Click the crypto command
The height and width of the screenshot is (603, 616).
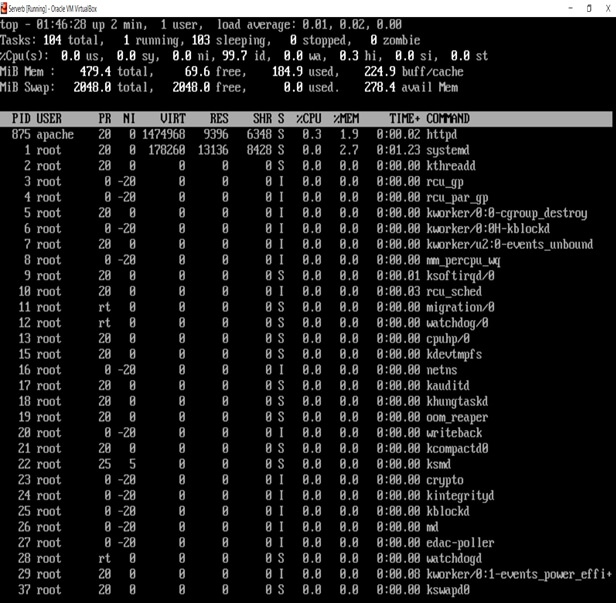pyautogui.click(x=445, y=480)
